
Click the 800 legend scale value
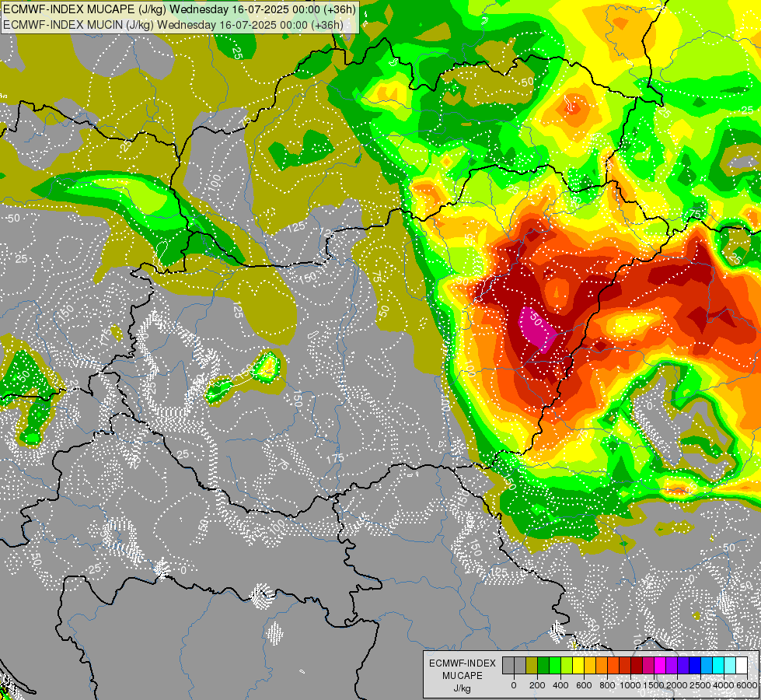(607, 685)
